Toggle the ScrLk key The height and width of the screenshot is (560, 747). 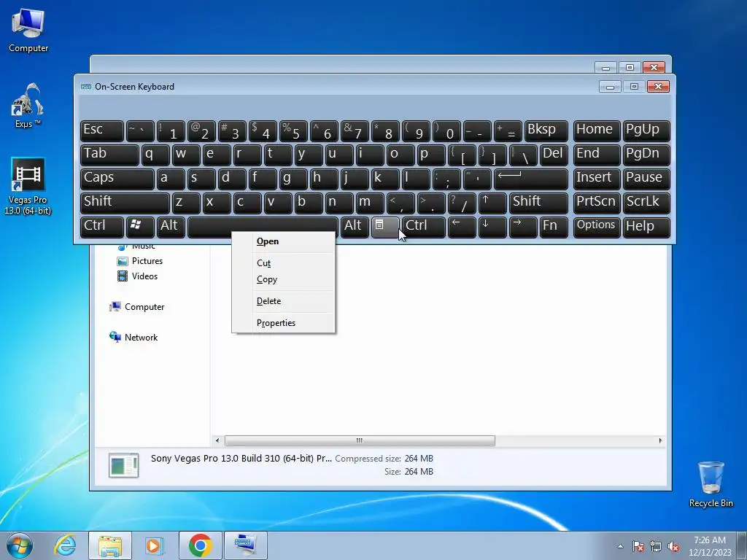pyautogui.click(x=646, y=202)
